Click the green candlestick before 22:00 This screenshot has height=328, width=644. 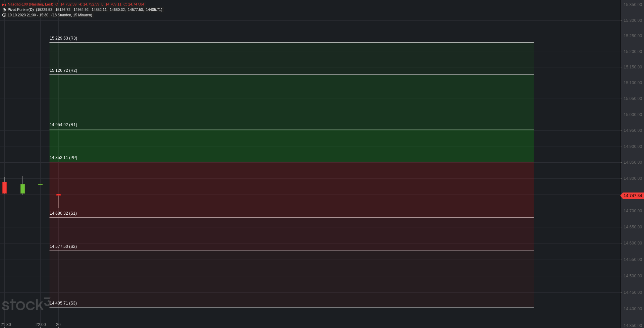pyautogui.click(x=22, y=188)
